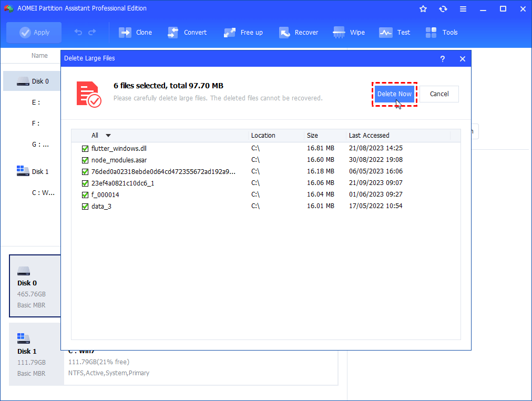Click the refresh icon in title bar

[443, 9]
